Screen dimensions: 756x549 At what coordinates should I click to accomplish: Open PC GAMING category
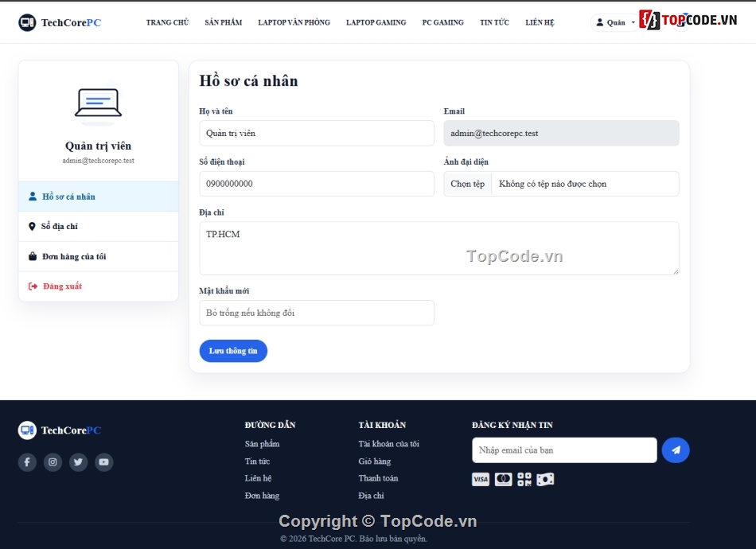[443, 22]
